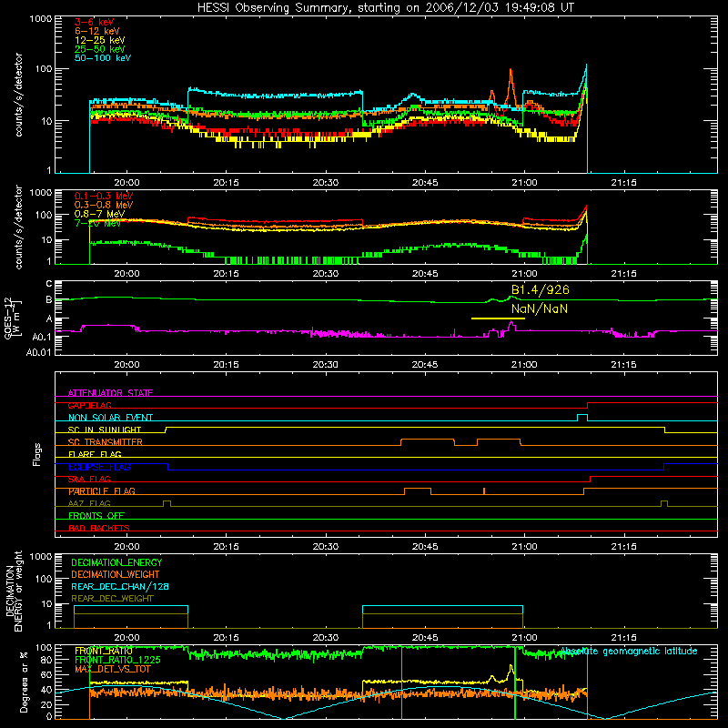Viewport: 728px width, 728px height.
Task: Pick the 50-100 keV legend label
Action: coord(103,58)
